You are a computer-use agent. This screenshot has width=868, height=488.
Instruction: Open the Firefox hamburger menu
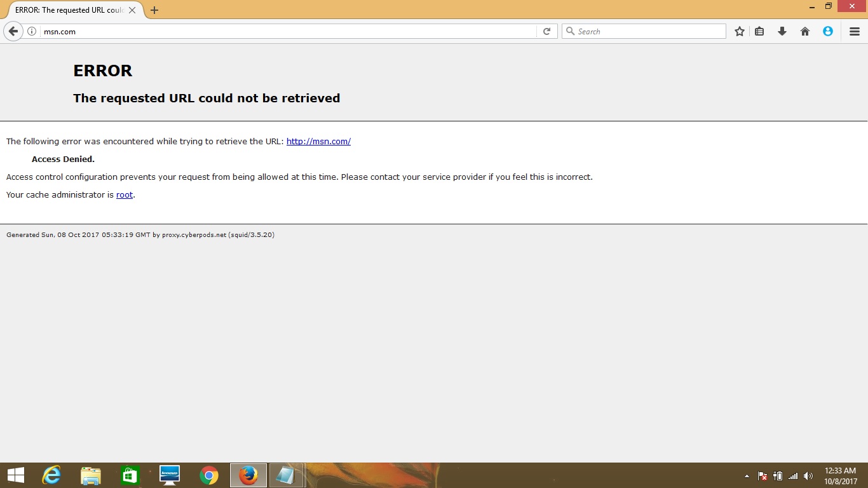(855, 31)
